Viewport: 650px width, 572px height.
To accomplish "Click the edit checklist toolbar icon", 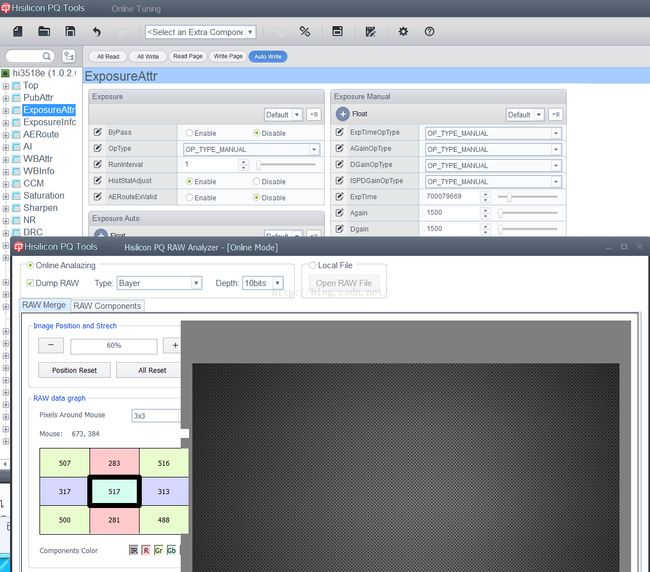I will point(370,32).
